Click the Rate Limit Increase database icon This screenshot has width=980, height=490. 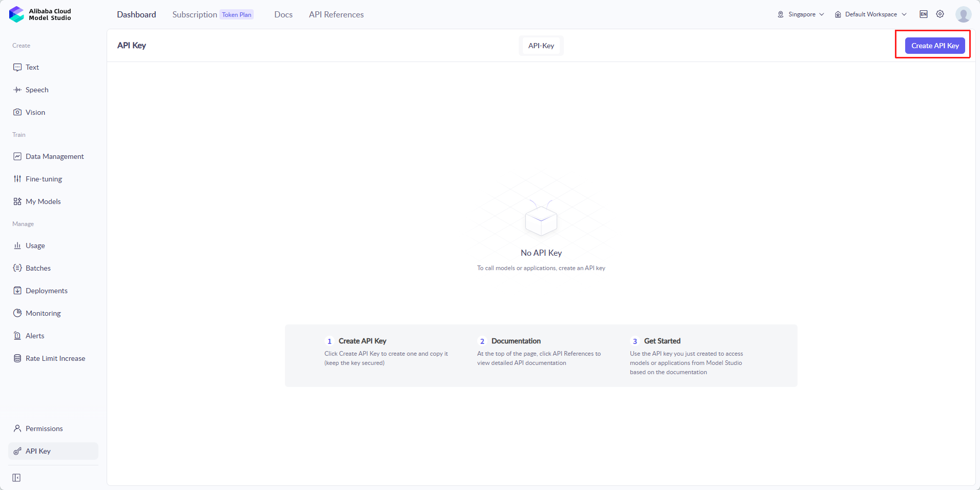(x=17, y=358)
